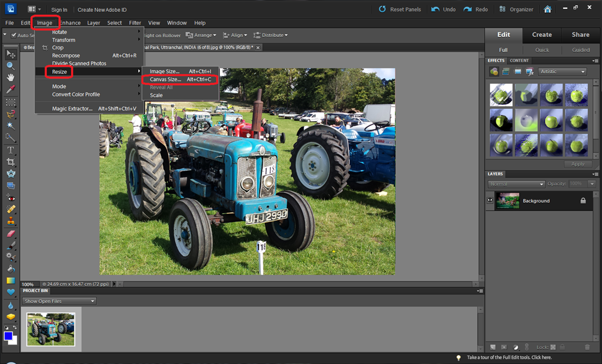Hide the Background layer with the eye icon
This screenshot has height=364, width=602.
(490, 201)
